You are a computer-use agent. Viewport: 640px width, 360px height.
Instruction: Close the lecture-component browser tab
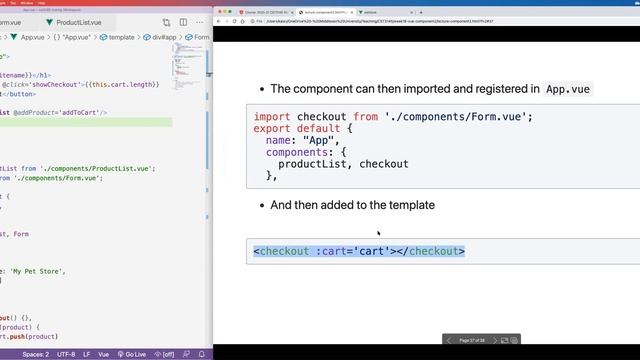click(351, 12)
